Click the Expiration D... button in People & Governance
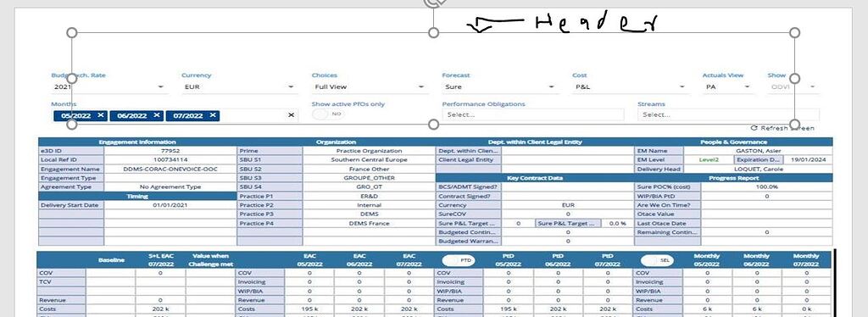 click(x=759, y=160)
